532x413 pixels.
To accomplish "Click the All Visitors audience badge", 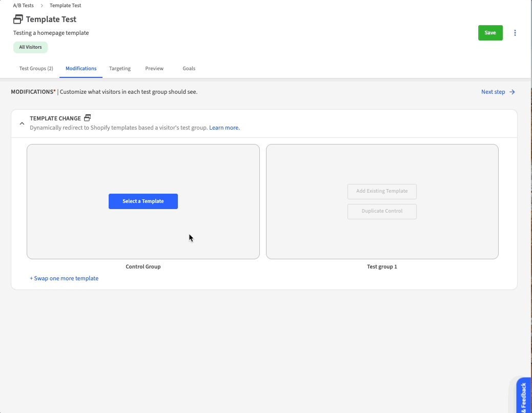I will pyautogui.click(x=30, y=47).
